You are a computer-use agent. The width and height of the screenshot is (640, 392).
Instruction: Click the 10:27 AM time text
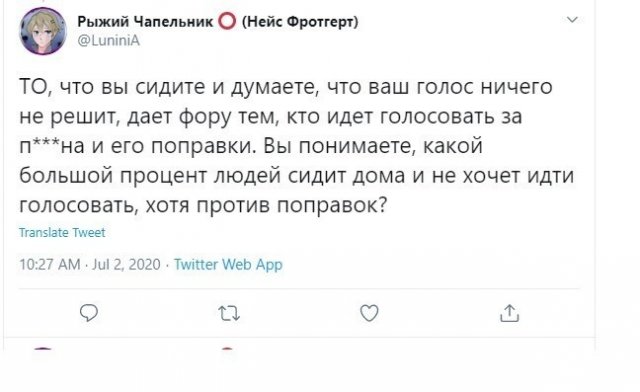(x=50, y=265)
